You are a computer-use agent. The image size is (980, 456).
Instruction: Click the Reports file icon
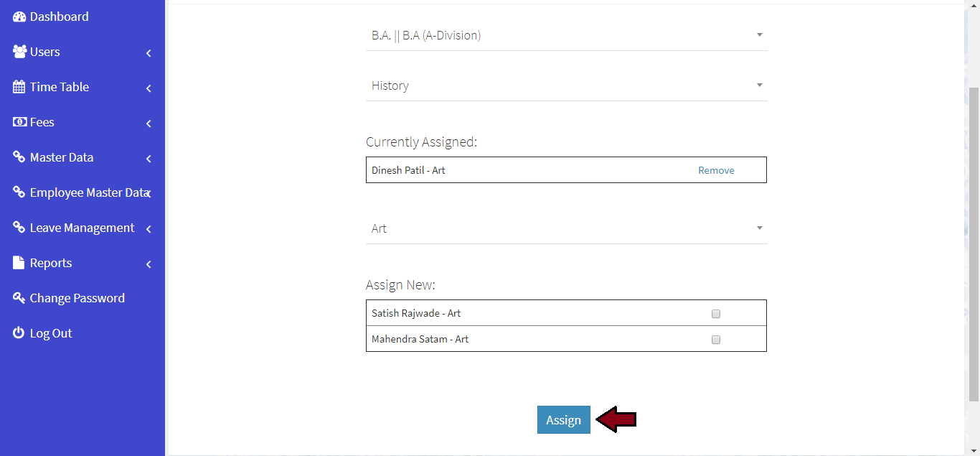point(19,263)
